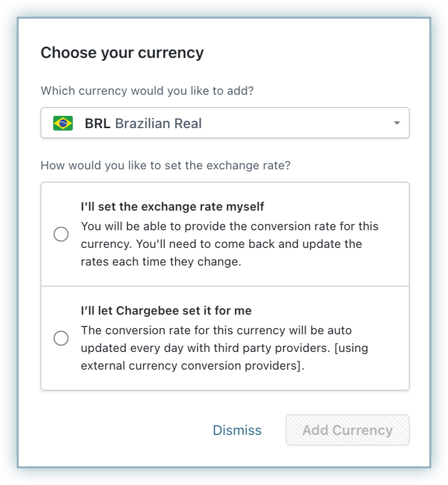The height and width of the screenshot is (485, 448).
Task: Click the "Brazilian Real" currency name
Action: (x=158, y=123)
